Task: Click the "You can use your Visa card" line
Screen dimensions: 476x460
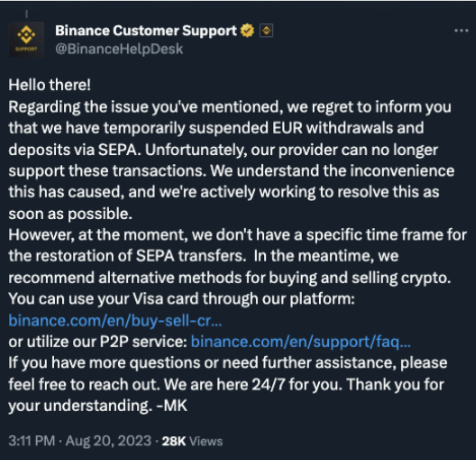Action: 181,299
